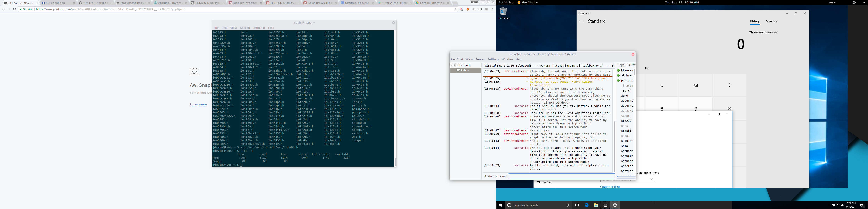Collapse the freenode server tree
The height and width of the screenshot is (209, 868).
[451, 65]
